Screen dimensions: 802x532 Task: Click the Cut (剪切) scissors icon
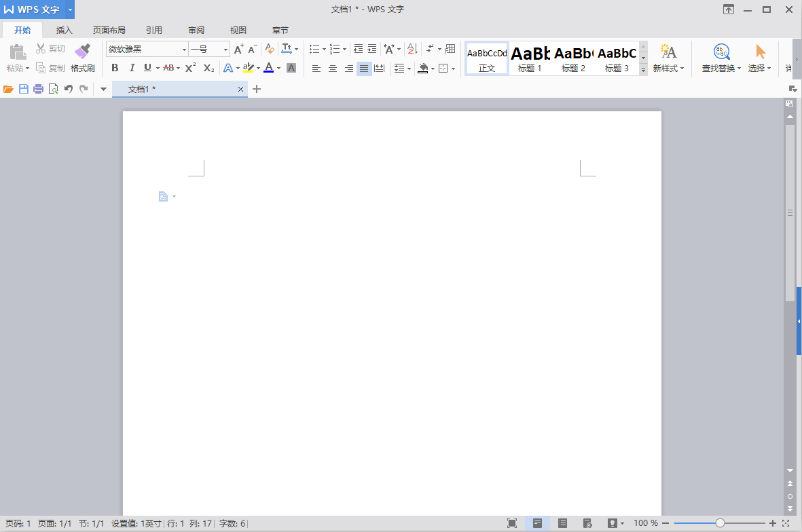41,49
